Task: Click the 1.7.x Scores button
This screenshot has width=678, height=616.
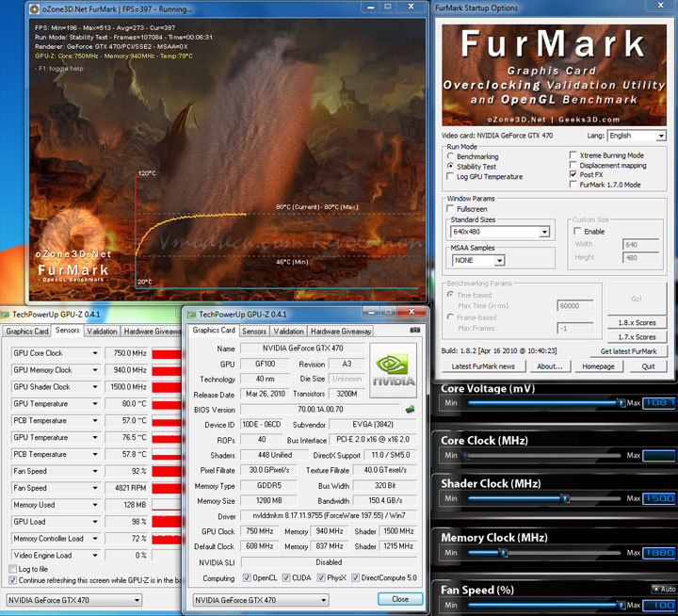Action: 637,337
